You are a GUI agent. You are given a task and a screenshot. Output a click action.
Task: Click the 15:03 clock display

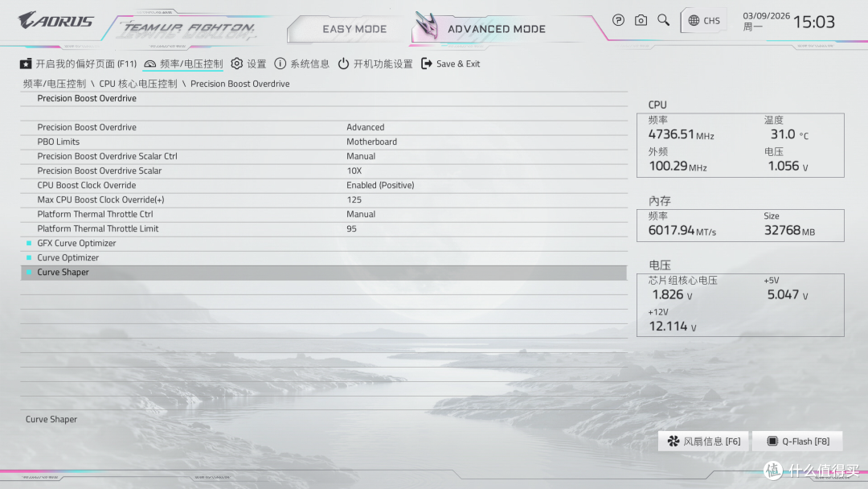pos(813,22)
